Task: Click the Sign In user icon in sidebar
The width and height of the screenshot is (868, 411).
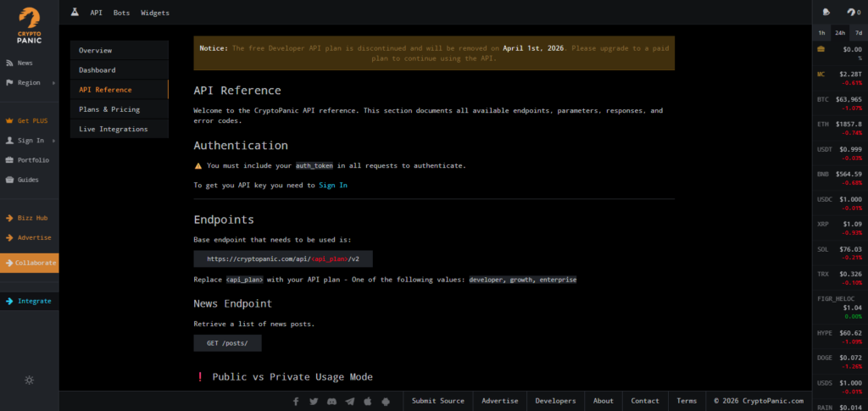Action: [9, 141]
